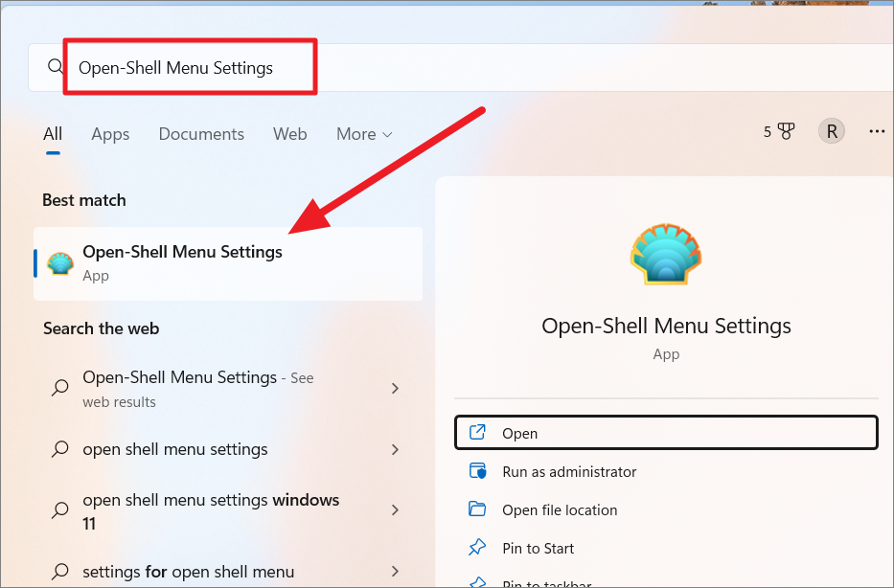Click the Open-Shell shell icon in Best match
Viewport: 894px width, 588px height.
60,263
